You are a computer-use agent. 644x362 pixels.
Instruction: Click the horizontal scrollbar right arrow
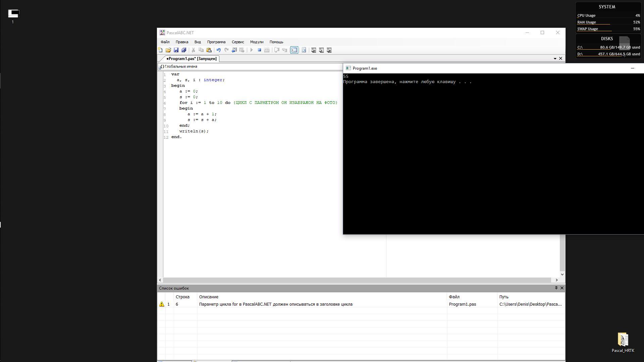click(x=556, y=280)
